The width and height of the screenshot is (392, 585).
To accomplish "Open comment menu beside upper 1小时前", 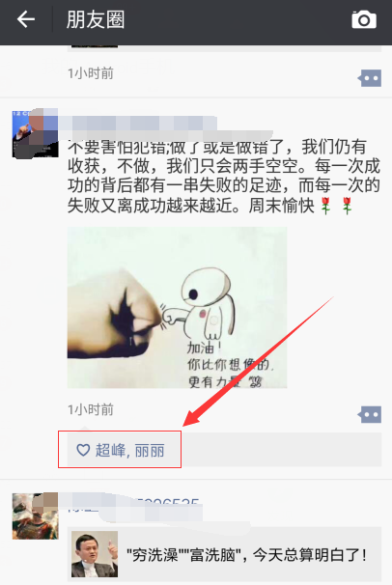I will pos(370,78).
